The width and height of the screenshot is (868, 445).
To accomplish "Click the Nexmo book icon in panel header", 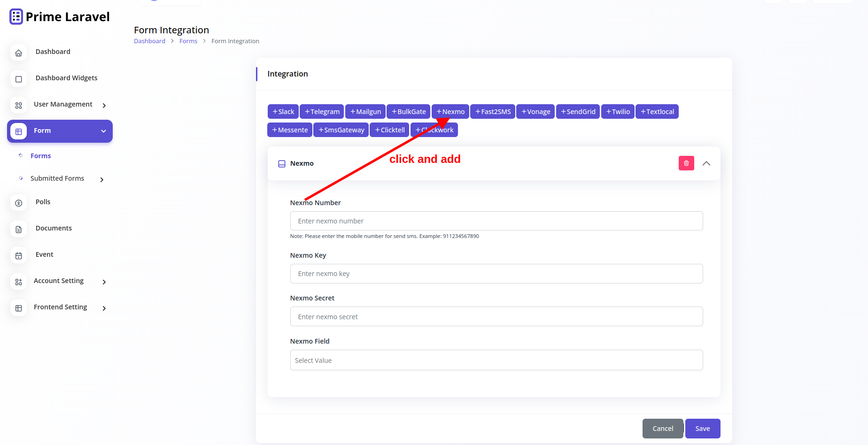I will 282,163.
